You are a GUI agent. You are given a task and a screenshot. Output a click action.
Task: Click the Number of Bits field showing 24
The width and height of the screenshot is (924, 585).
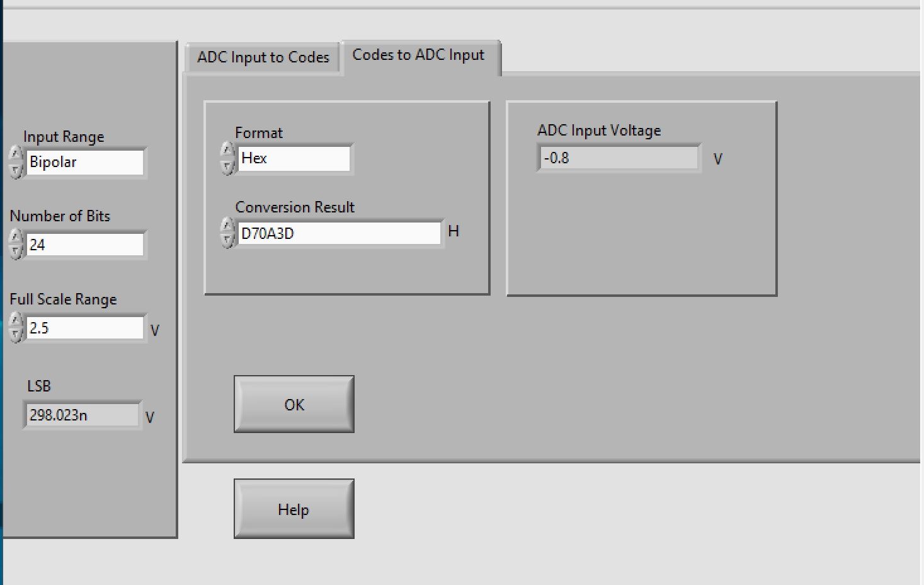(85, 245)
